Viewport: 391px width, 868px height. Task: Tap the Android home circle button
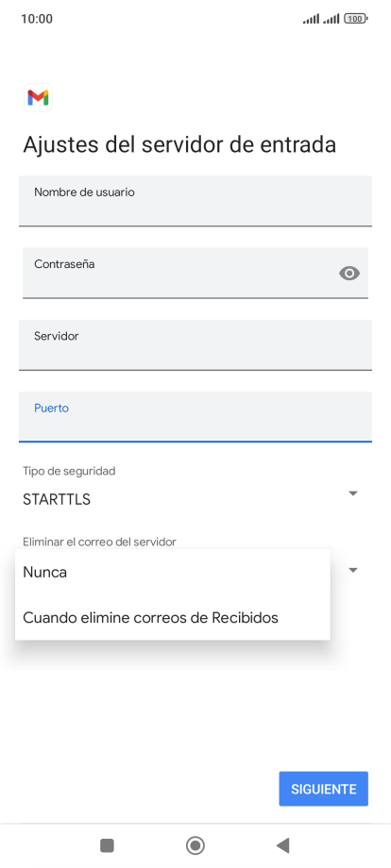click(x=195, y=845)
